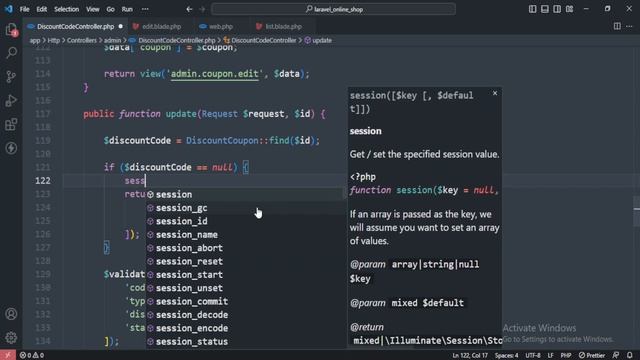Select session suggestion in autocomplete list

[x=246, y=194]
